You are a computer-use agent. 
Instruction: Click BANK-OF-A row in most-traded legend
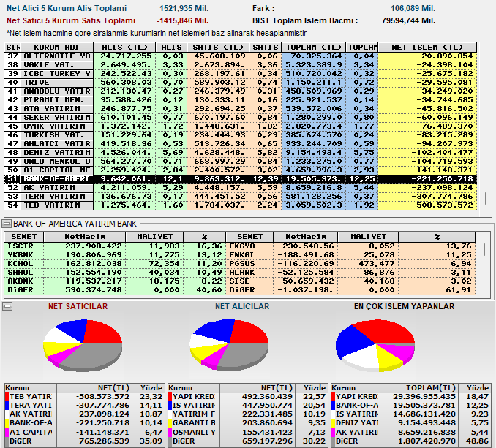coord(410,406)
